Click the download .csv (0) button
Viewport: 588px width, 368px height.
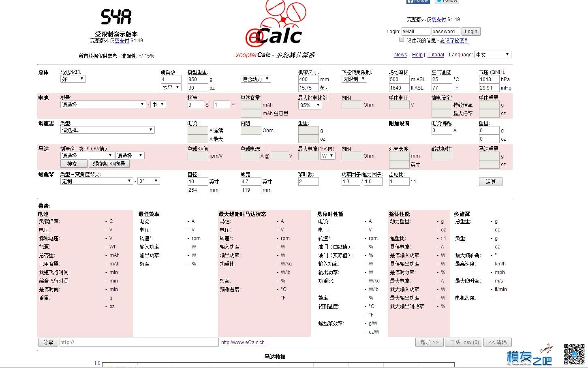click(464, 342)
